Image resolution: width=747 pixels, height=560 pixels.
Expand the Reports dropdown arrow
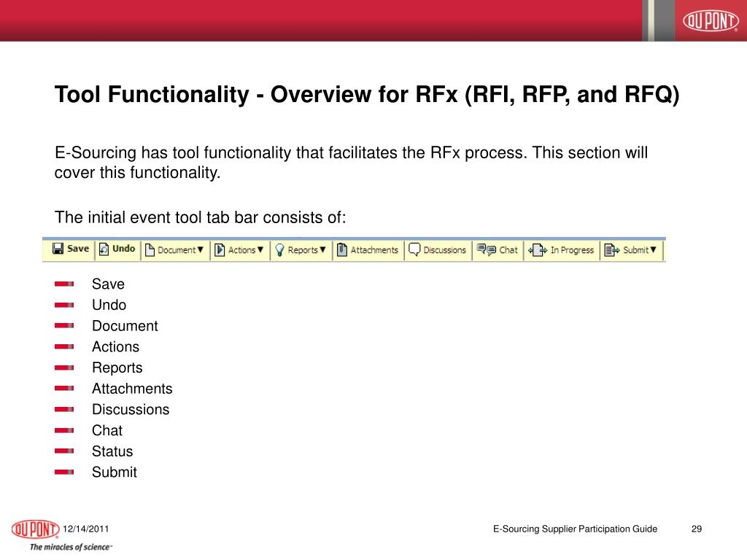tap(322, 249)
